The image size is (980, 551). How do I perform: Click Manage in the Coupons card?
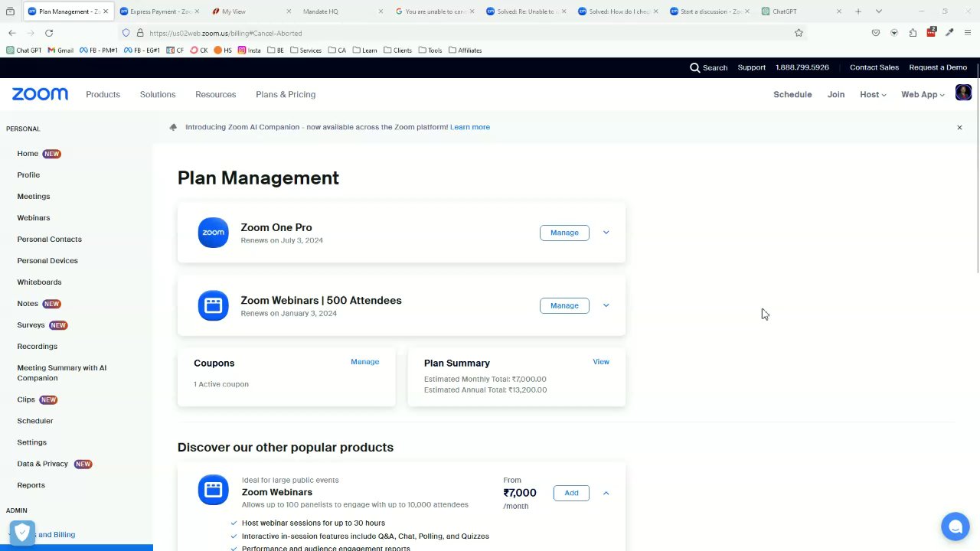(364, 362)
